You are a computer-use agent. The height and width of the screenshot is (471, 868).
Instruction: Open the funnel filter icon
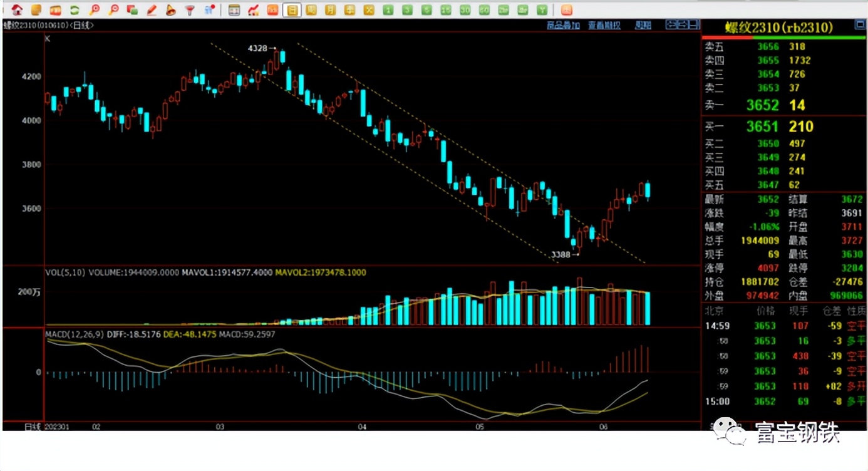point(190,10)
